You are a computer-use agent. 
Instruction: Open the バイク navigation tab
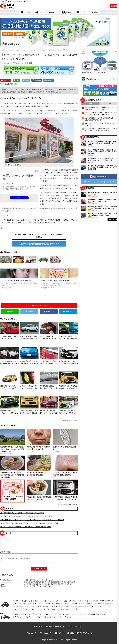click(x=53, y=12)
